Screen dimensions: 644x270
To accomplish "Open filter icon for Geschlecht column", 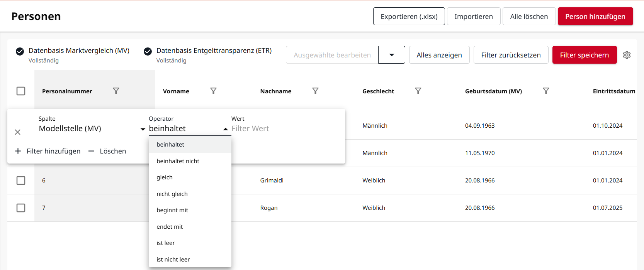I will point(418,91).
